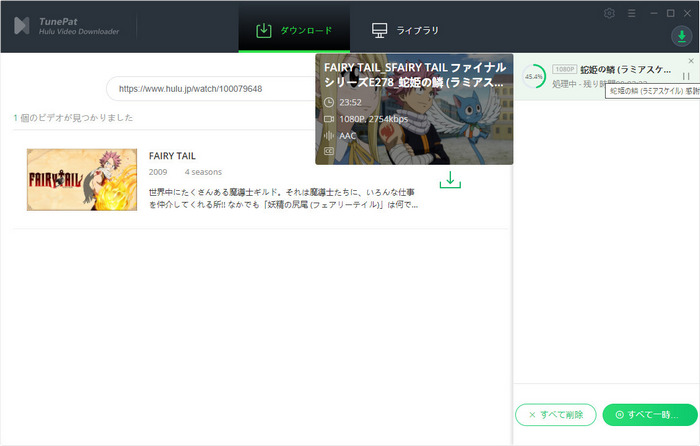Click the すべて削除 button
Screen dimensions: 700x446
coord(556,415)
